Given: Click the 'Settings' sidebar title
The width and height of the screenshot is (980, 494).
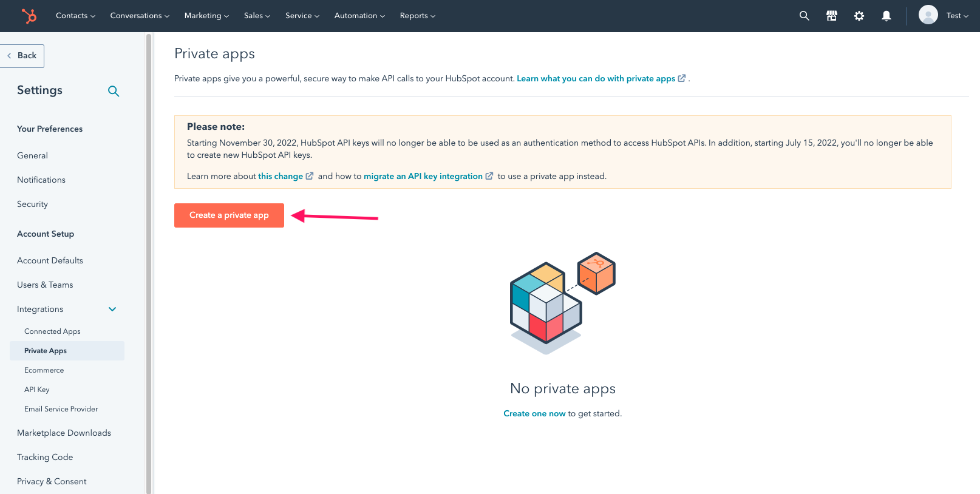Looking at the screenshot, I should (x=39, y=90).
